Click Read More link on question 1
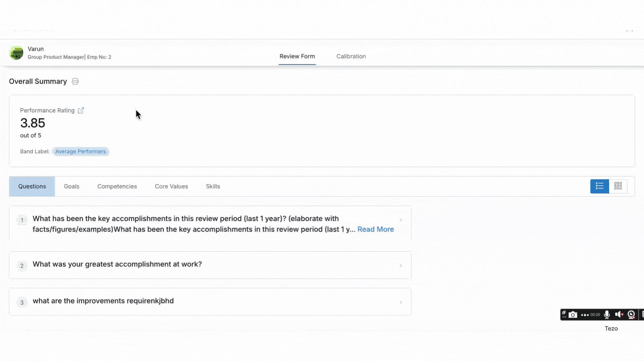The height and width of the screenshot is (362, 644). pyautogui.click(x=375, y=230)
